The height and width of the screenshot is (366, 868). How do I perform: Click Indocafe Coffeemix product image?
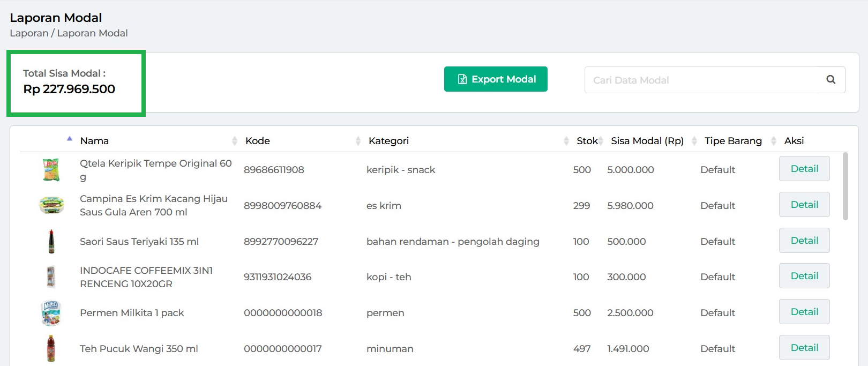[51, 277]
